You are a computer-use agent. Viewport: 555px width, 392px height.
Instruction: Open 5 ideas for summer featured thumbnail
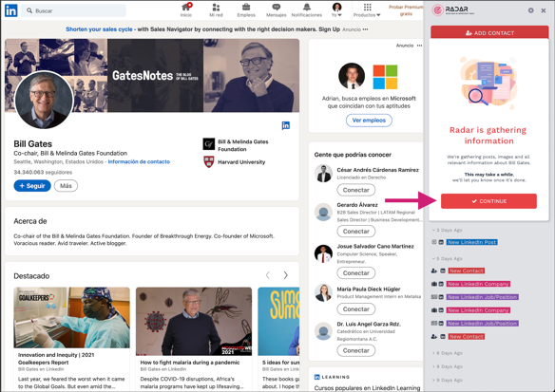coord(278,322)
